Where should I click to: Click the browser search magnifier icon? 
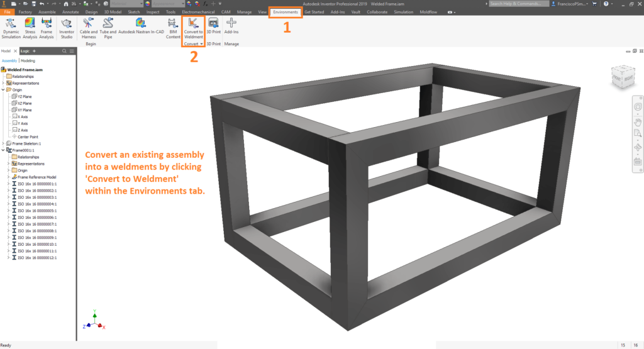coord(64,51)
